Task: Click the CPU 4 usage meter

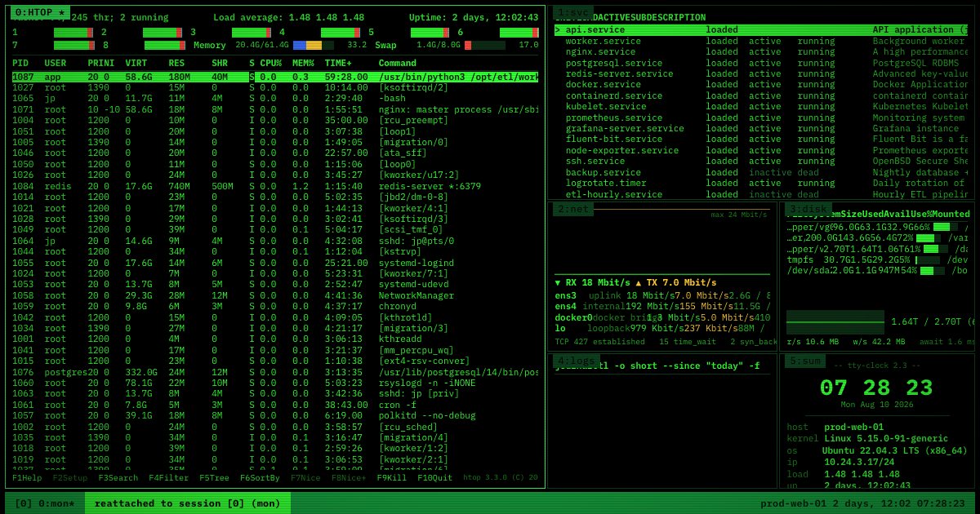Action: pyautogui.click(x=341, y=33)
